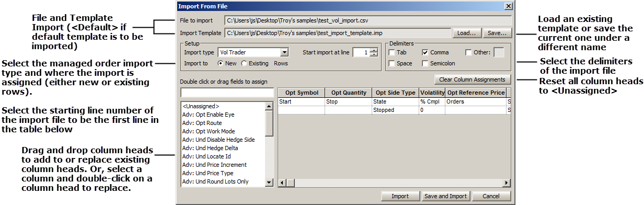
Task: Select Adv: Und Round Lots Only field
Action: [223, 181]
